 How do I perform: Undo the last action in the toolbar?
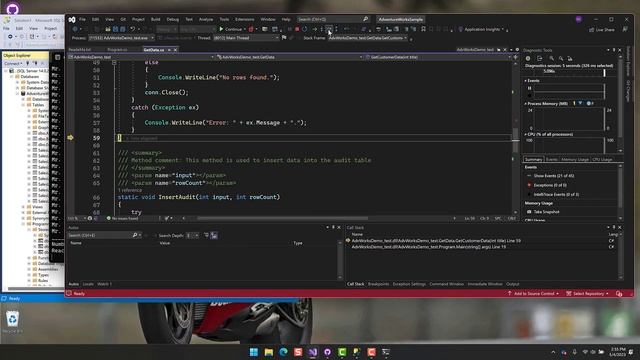point(132,29)
